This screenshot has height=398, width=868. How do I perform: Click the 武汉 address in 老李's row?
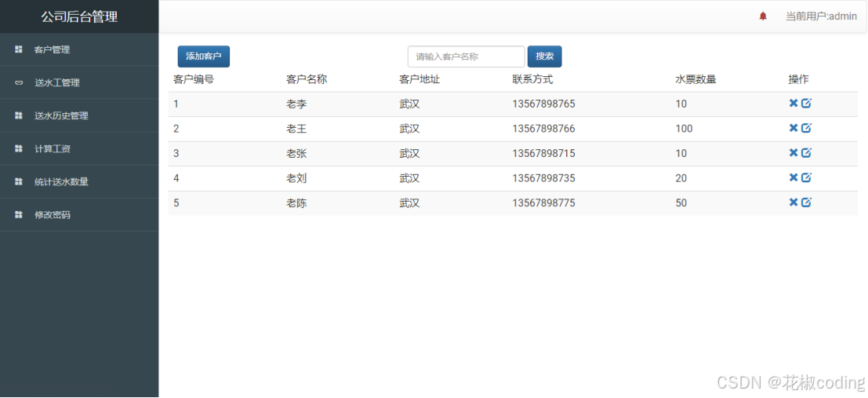409,104
